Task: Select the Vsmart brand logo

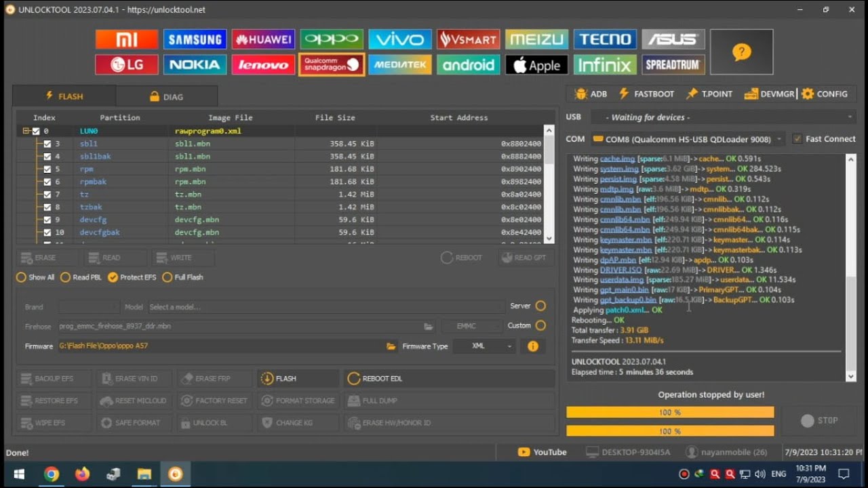Action: (x=469, y=39)
